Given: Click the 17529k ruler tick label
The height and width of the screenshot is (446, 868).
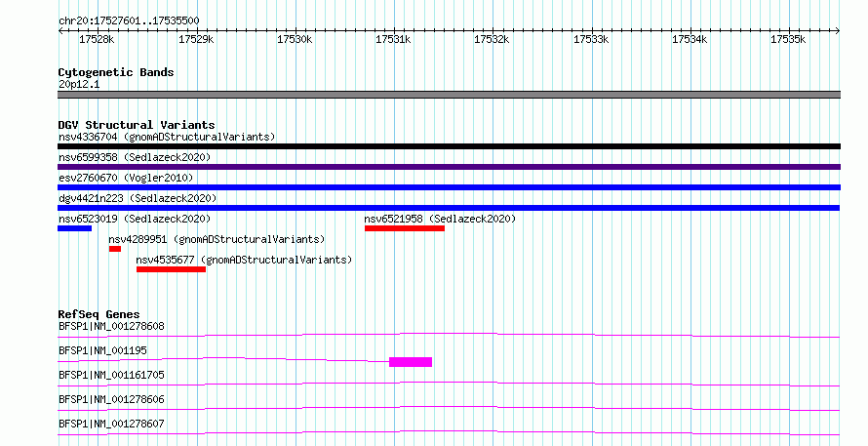Looking at the screenshot, I should click(196, 39).
